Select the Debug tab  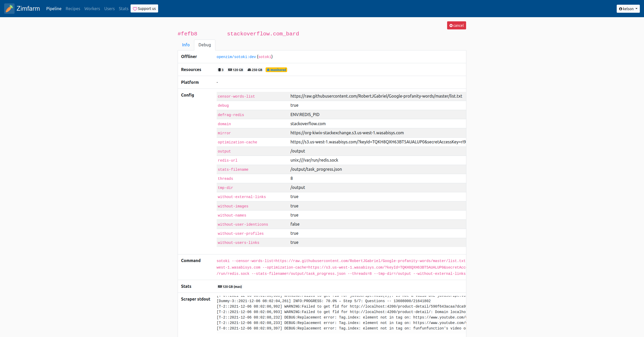(x=204, y=45)
